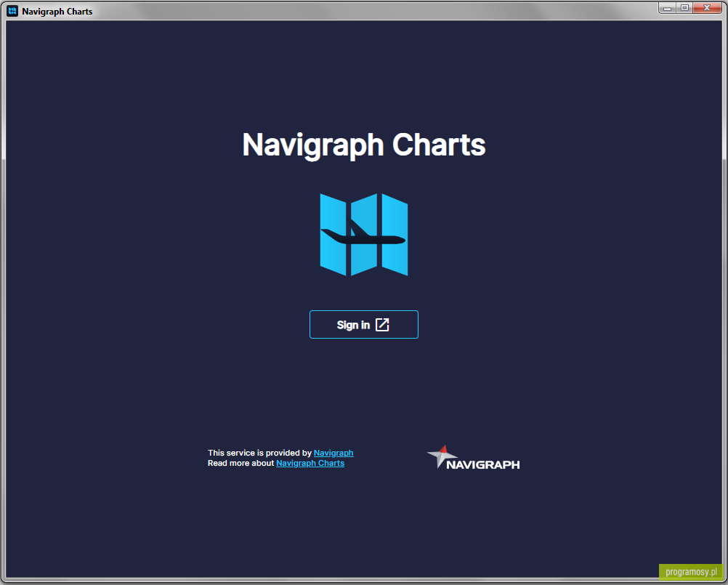Close the Navigraph Charts window
This screenshot has height=585, width=728.
click(x=707, y=8)
